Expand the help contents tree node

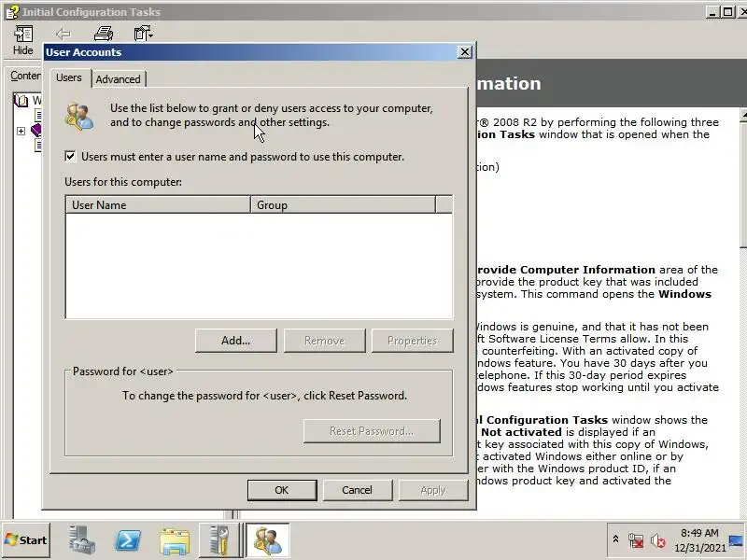21,131
